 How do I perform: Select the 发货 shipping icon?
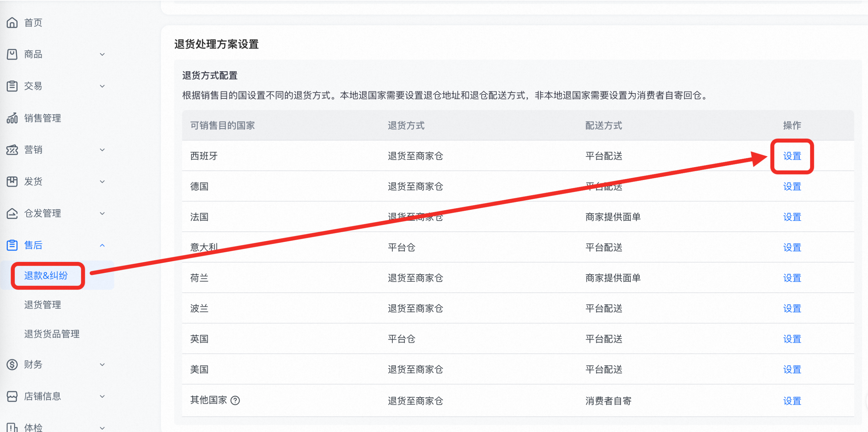point(12,181)
